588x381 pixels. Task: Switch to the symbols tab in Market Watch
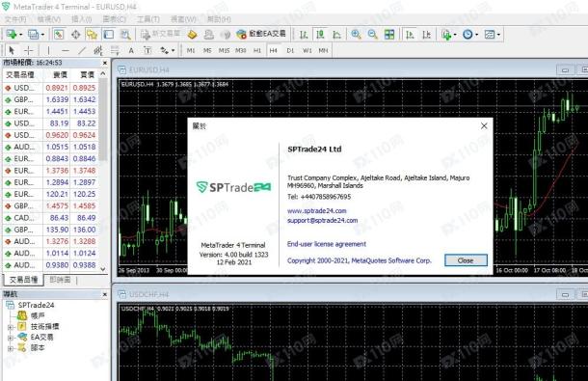pos(23,280)
